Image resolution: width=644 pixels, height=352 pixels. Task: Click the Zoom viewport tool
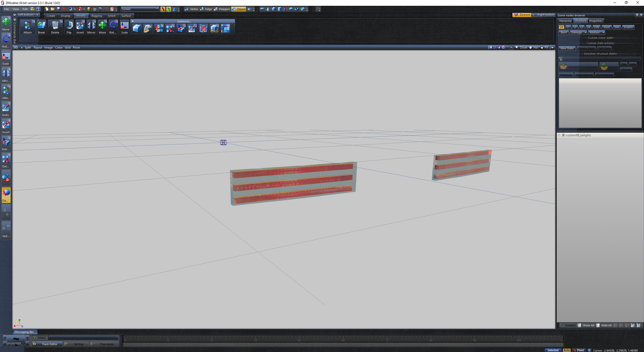521,47
